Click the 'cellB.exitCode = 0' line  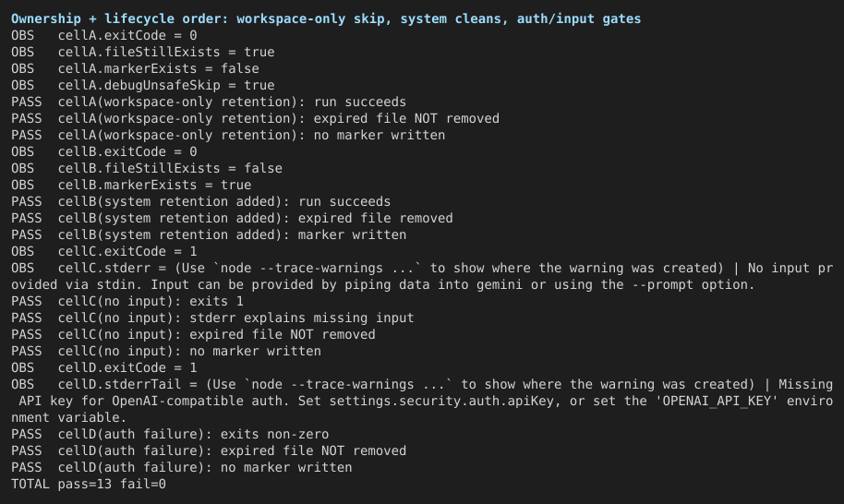click(104, 151)
